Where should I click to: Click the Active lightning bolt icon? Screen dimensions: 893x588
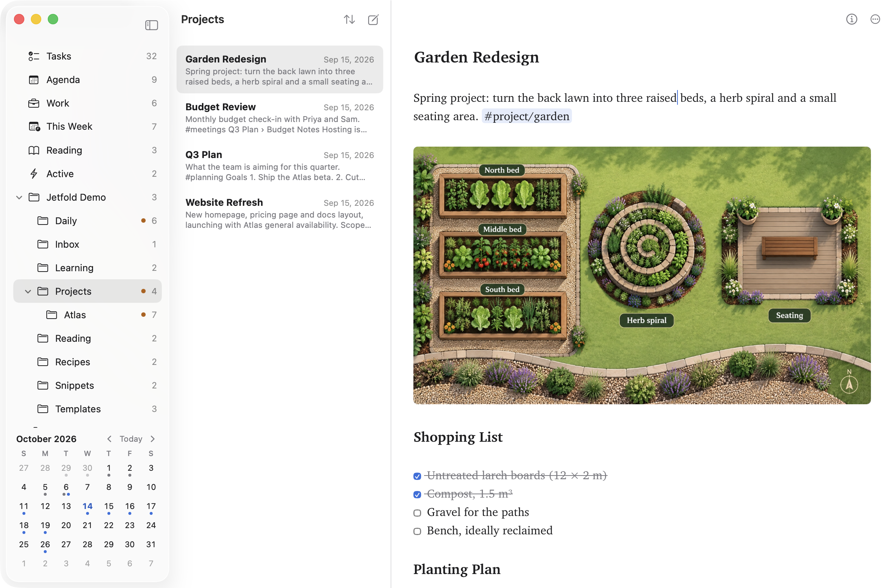34,173
